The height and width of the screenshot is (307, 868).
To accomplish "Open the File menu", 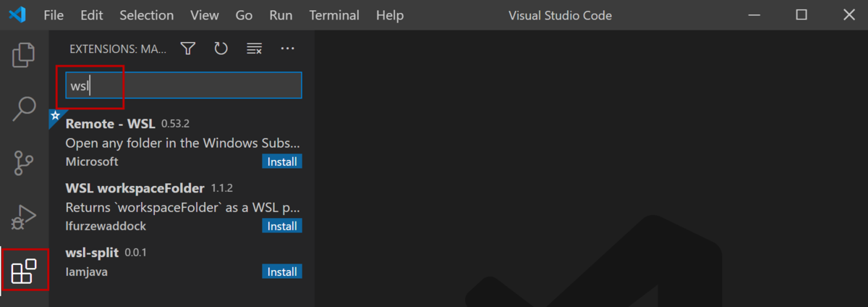I will pyautogui.click(x=54, y=15).
